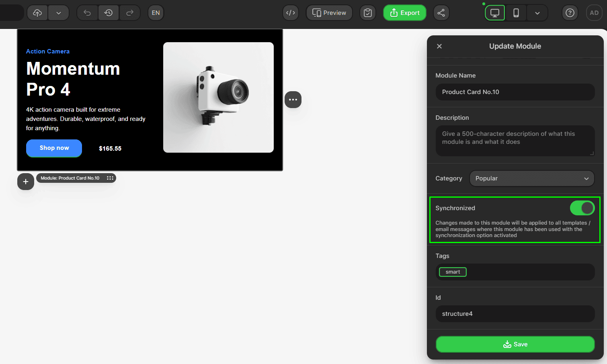Open the help menu
The image size is (607, 364).
570,12
